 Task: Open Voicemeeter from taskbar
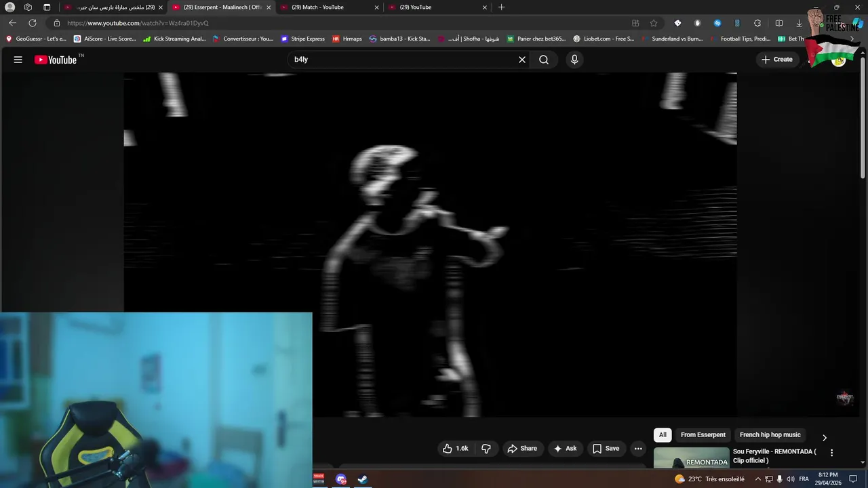pyautogui.click(x=319, y=479)
